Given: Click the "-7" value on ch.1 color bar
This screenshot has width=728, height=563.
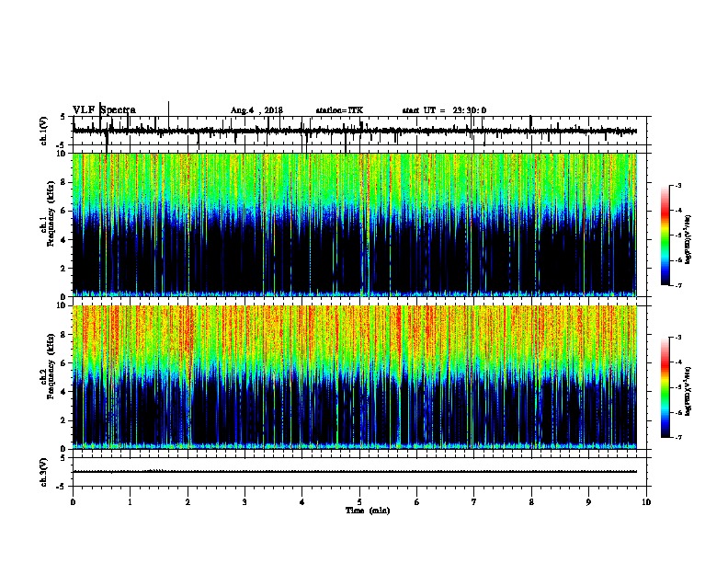Looking at the screenshot, I should [677, 285].
